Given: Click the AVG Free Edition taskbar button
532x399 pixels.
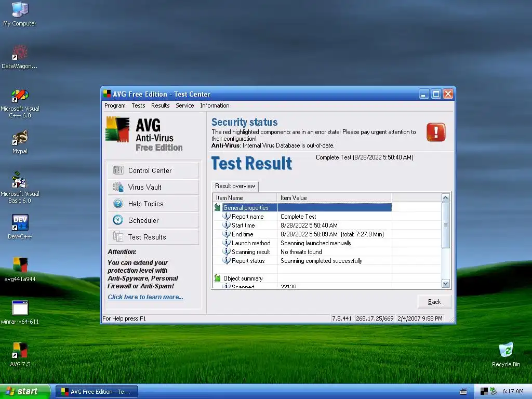Looking at the screenshot, I should (x=97, y=392).
